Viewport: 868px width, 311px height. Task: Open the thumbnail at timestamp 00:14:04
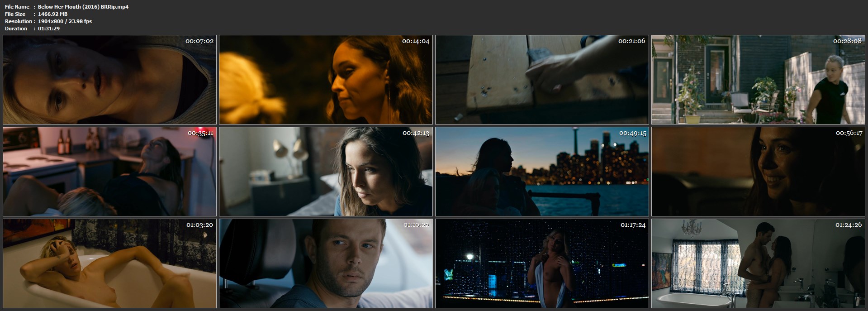(326, 80)
